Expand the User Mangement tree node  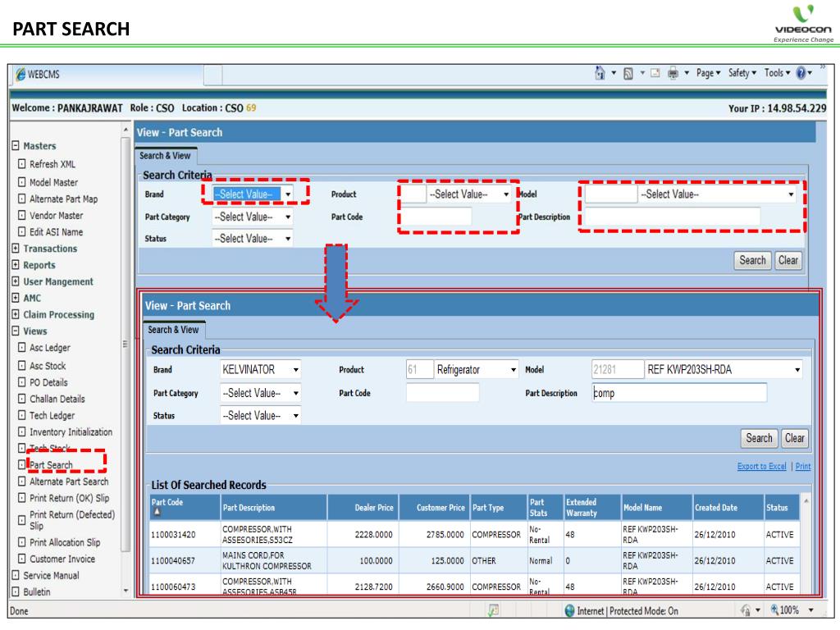point(16,281)
